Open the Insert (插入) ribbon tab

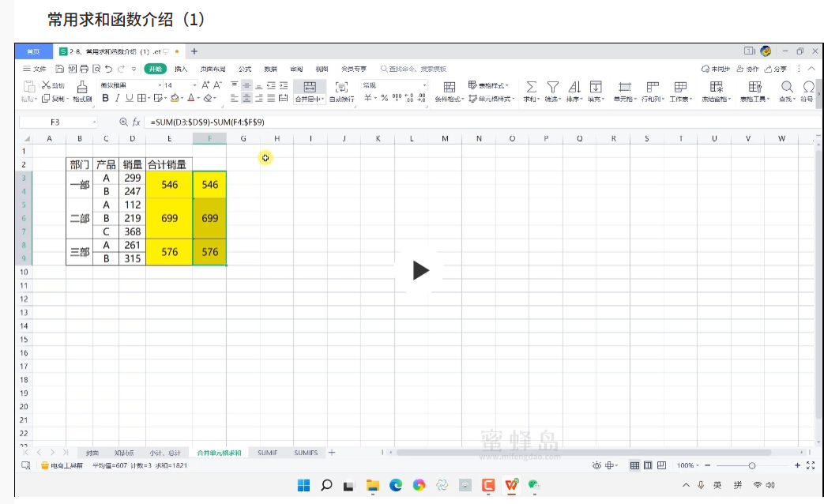pos(181,69)
